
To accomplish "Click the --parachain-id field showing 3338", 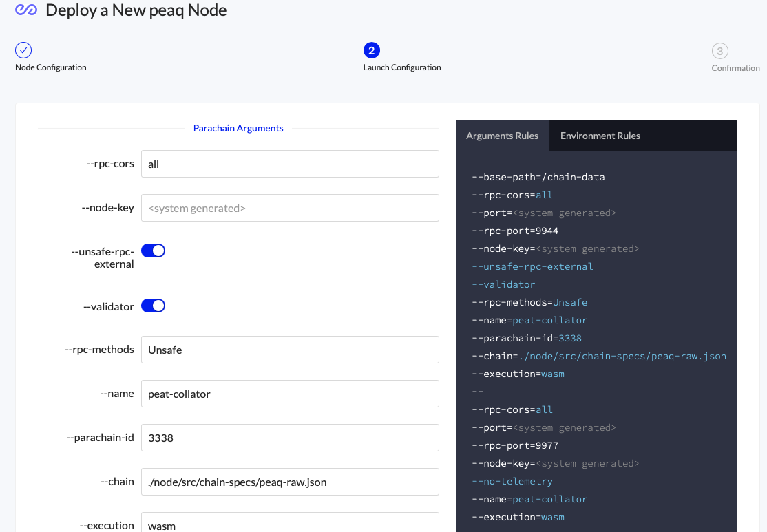I will pos(290,438).
